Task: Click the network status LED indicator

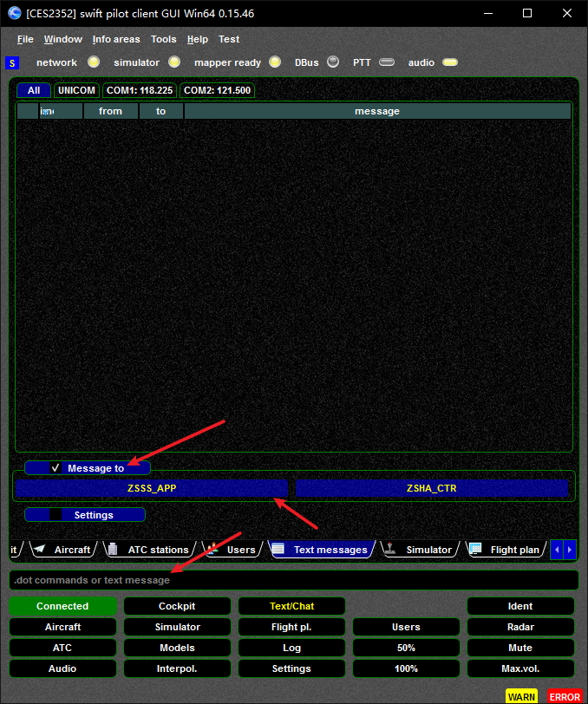Action: coord(94,62)
